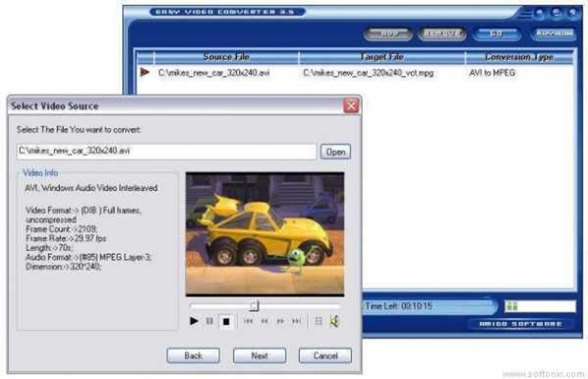Click the Target File column header

click(382, 57)
